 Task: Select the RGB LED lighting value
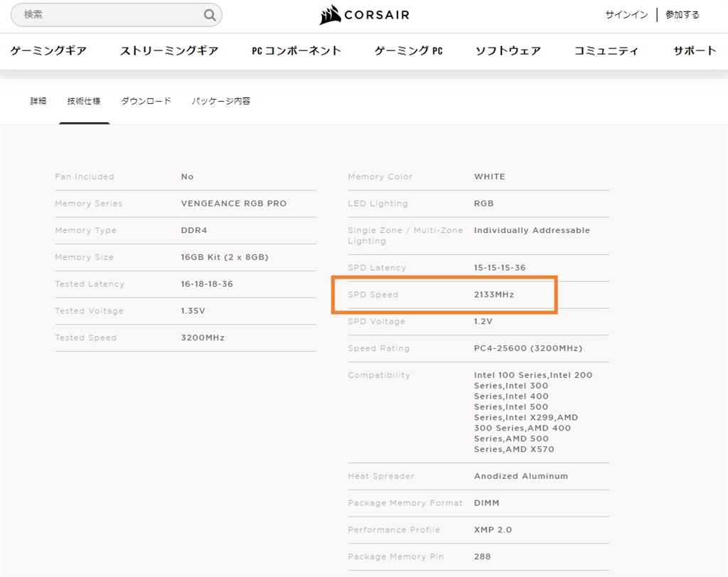click(483, 203)
